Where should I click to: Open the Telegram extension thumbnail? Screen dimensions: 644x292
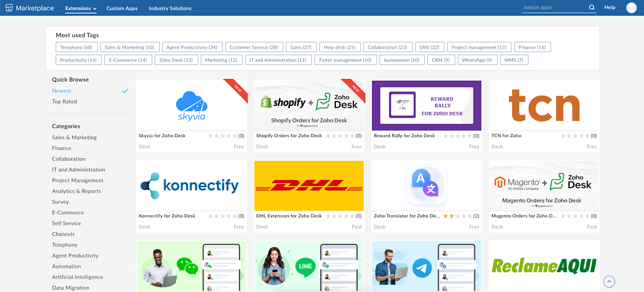coord(426,266)
